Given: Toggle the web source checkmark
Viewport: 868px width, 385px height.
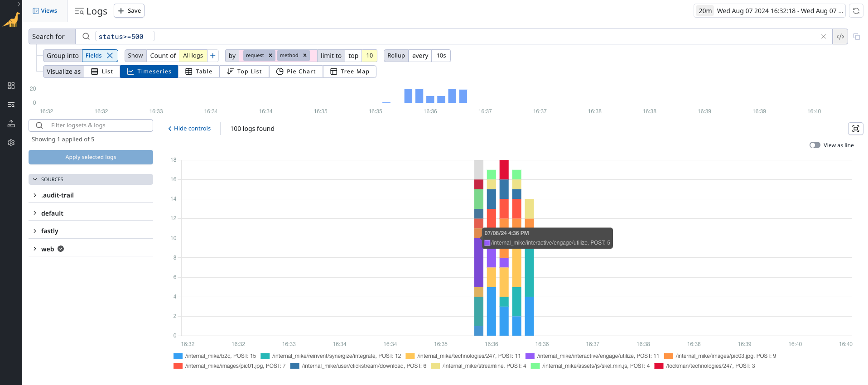Looking at the screenshot, I should pyautogui.click(x=61, y=249).
